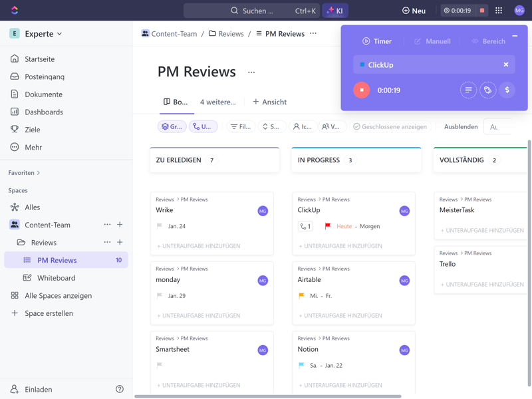The height and width of the screenshot is (399, 532).
Task: Switch to the Bereich time tab
Action: (x=488, y=41)
